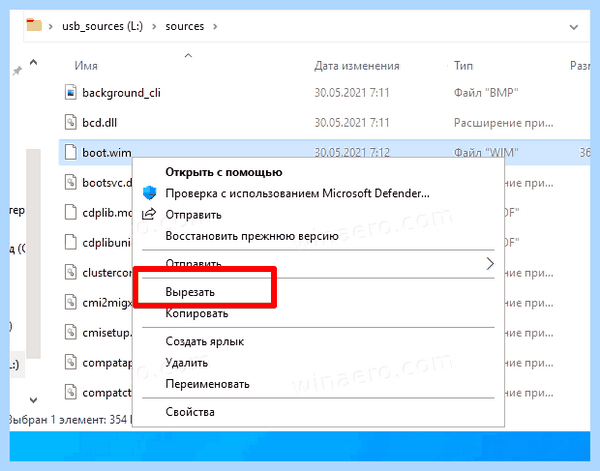This screenshot has height=471, width=600.
Task: Click the share icon beside Отправить
Action: [149, 214]
